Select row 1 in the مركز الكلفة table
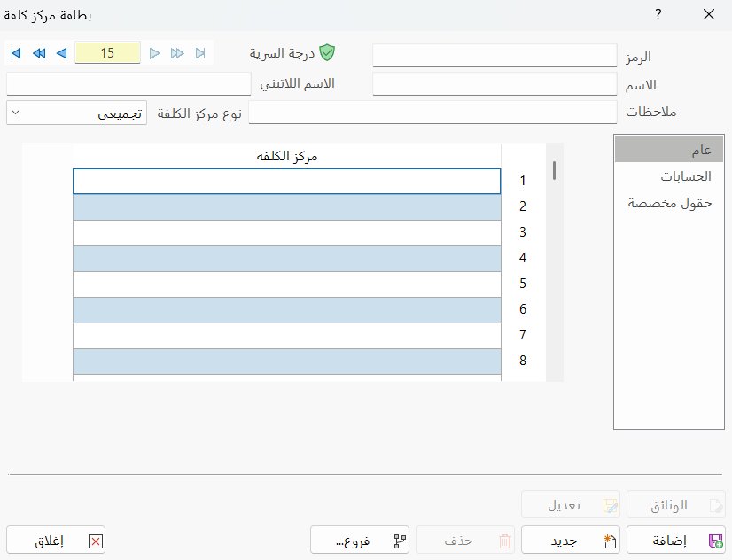The image size is (732, 560). pos(286,181)
